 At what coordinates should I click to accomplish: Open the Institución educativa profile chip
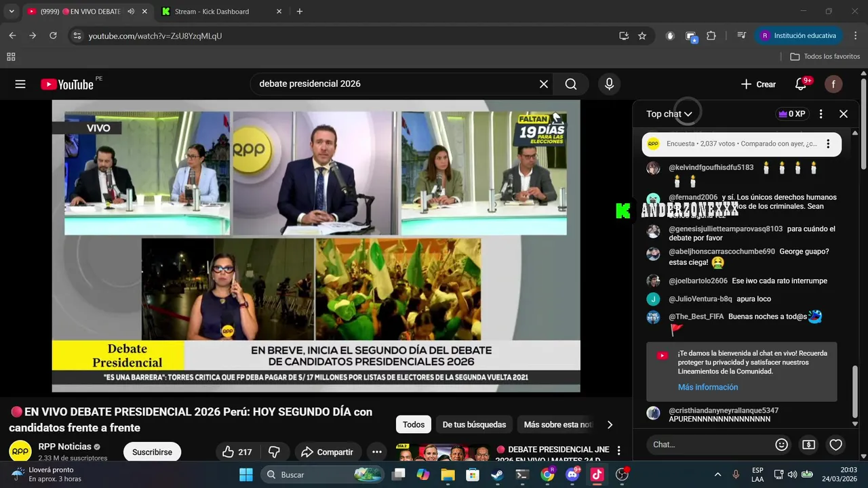tap(798, 36)
